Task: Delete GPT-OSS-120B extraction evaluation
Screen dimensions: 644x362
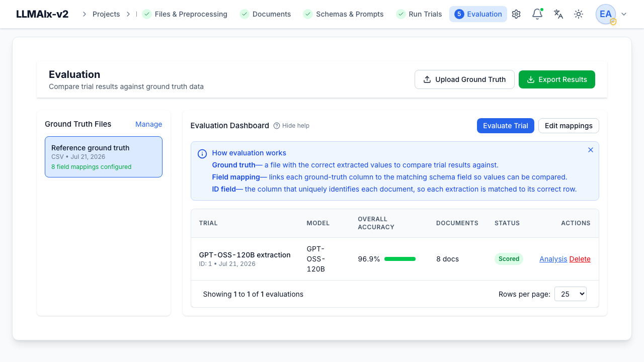Action: pos(580,259)
